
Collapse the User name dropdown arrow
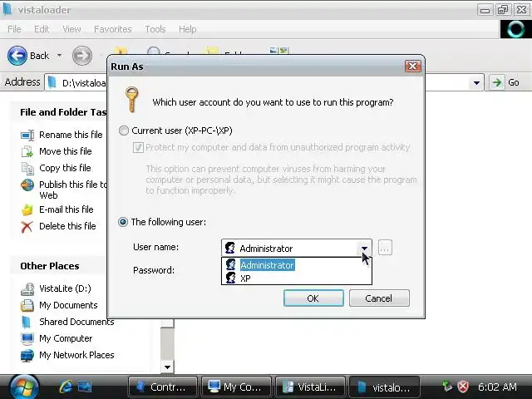[x=364, y=249]
